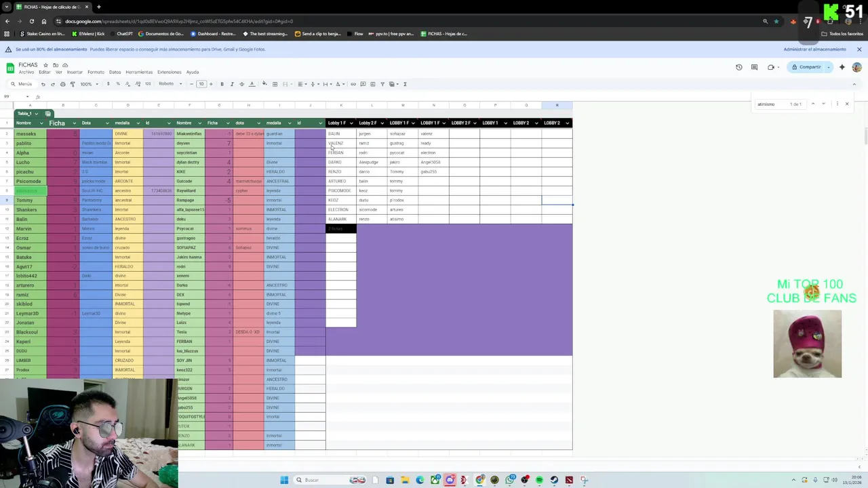
Task: Open Lobby 2 F column header dropdown
Action: (382, 123)
